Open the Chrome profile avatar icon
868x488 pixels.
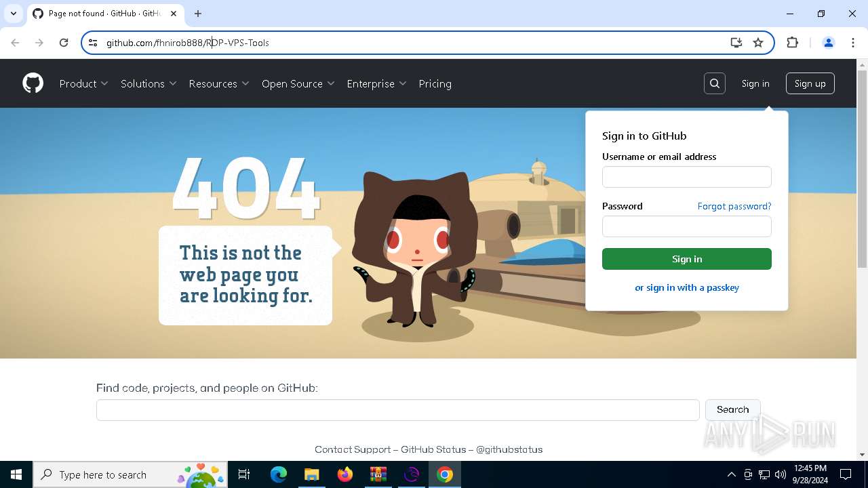tap(828, 43)
